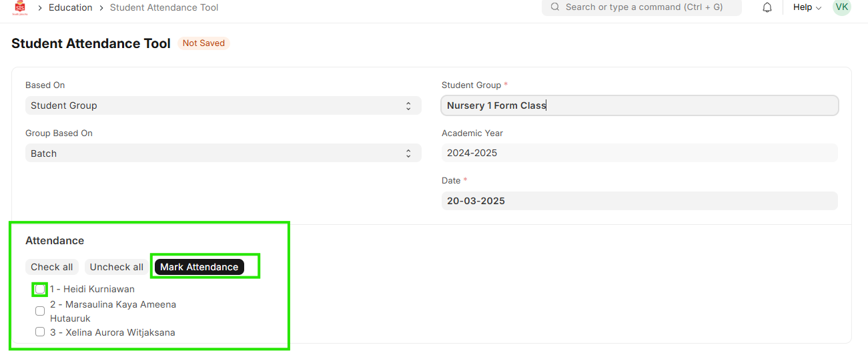Click the search command bar
This screenshot has height=351, width=868.
click(642, 7)
